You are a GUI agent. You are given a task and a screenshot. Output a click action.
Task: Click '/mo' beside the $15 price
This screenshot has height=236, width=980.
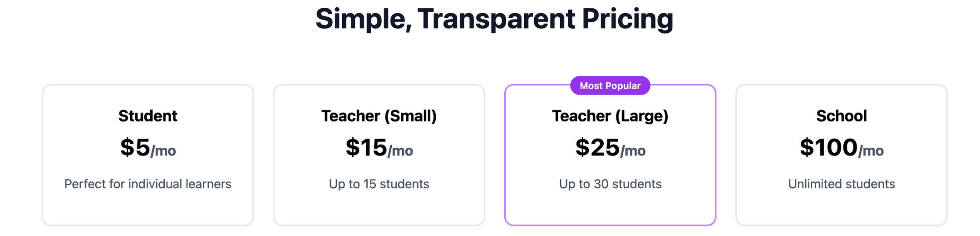coord(400,151)
